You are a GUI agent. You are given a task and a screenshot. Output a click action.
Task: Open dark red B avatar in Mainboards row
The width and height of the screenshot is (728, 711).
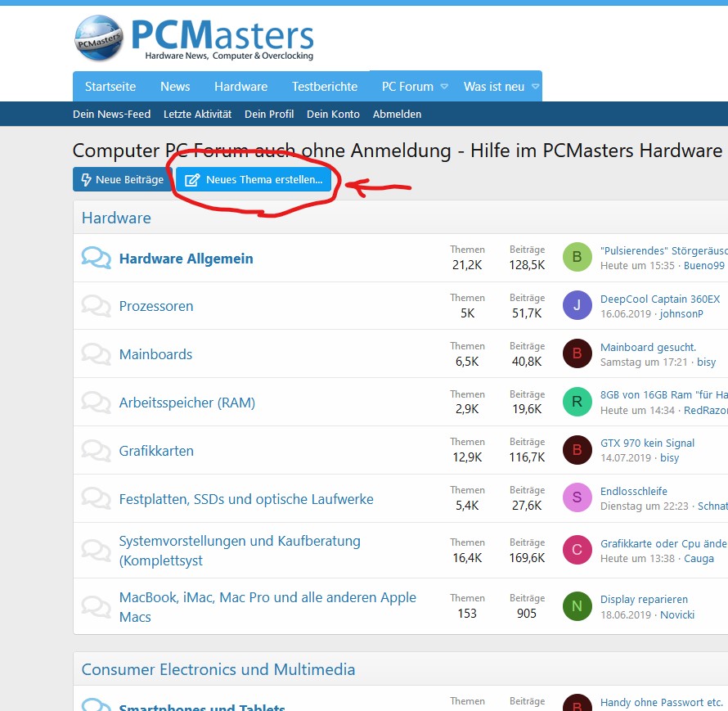pyautogui.click(x=577, y=353)
